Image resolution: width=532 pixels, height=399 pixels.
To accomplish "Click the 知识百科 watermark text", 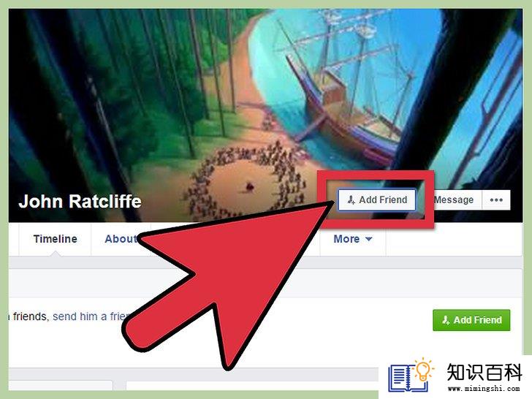I will tap(484, 372).
